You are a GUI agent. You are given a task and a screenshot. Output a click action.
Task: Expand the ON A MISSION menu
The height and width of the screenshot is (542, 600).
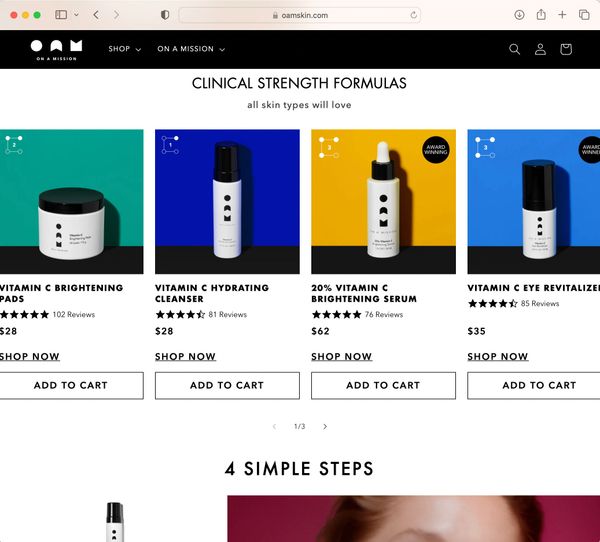191,49
